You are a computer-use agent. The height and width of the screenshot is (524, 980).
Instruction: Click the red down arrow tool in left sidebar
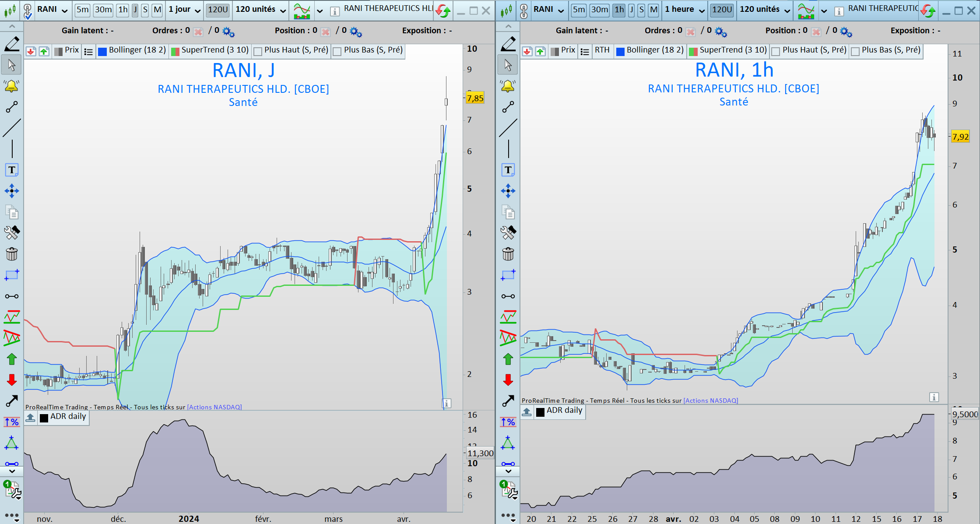[x=12, y=380]
